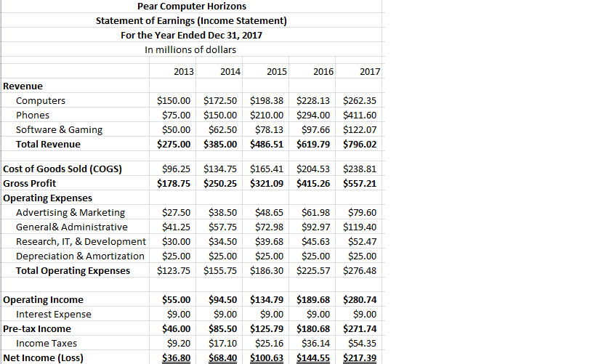Select Net Income 2013 value $36.80
Image resolution: width=593 pixels, height=364 pixels.
[177, 358]
